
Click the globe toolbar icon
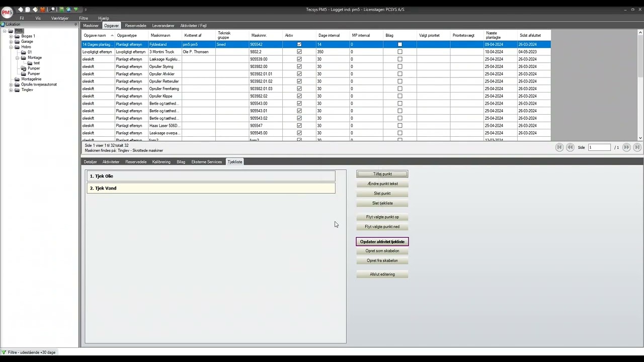pos(68,10)
